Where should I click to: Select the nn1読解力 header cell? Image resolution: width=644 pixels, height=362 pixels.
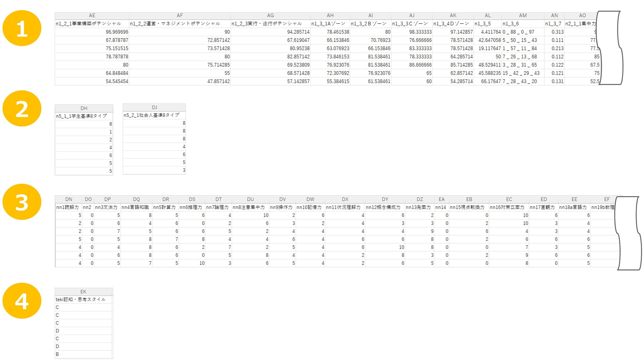pyautogui.click(x=68, y=207)
